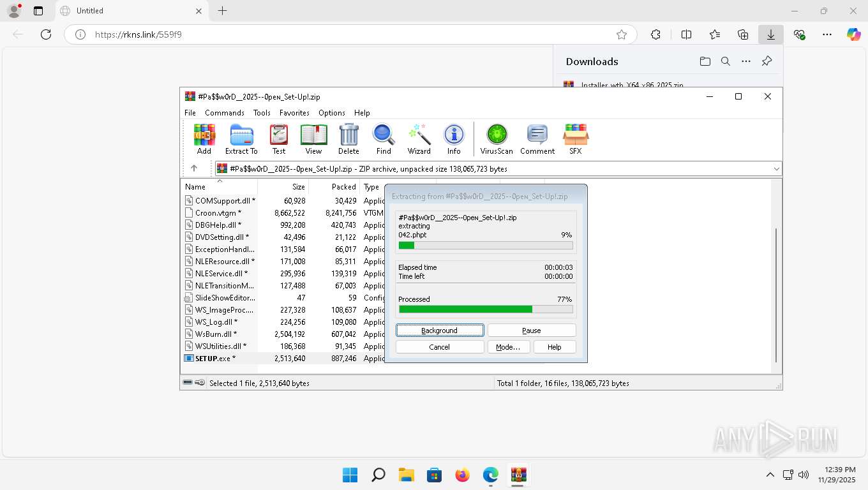Viewport: 868px width, 490px height.
Task: Open the archive Info icon
Action: (454, 139)
